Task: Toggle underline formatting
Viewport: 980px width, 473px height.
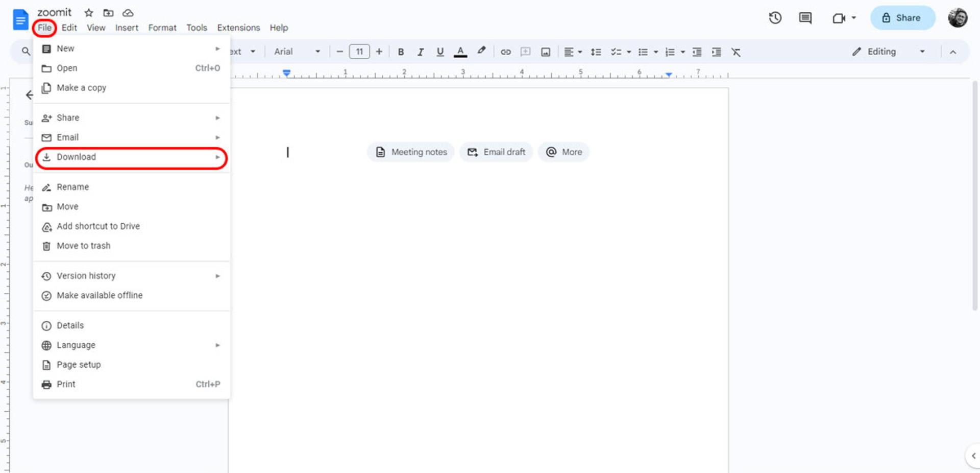Action: coord(440,52)
